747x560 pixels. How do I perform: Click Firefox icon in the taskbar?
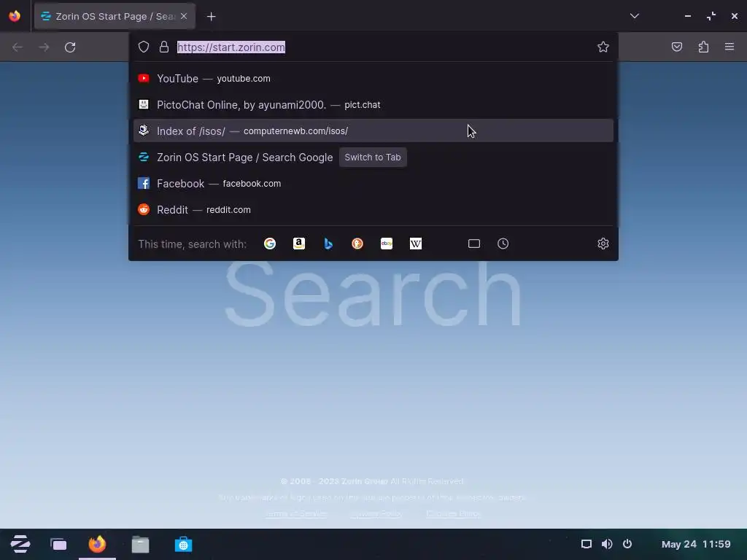coord(97,544)
